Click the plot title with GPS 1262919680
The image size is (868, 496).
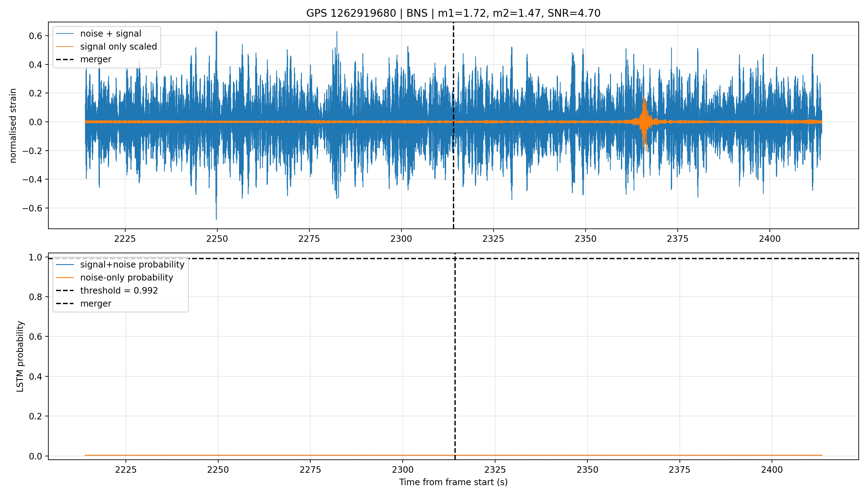(453, 13)
